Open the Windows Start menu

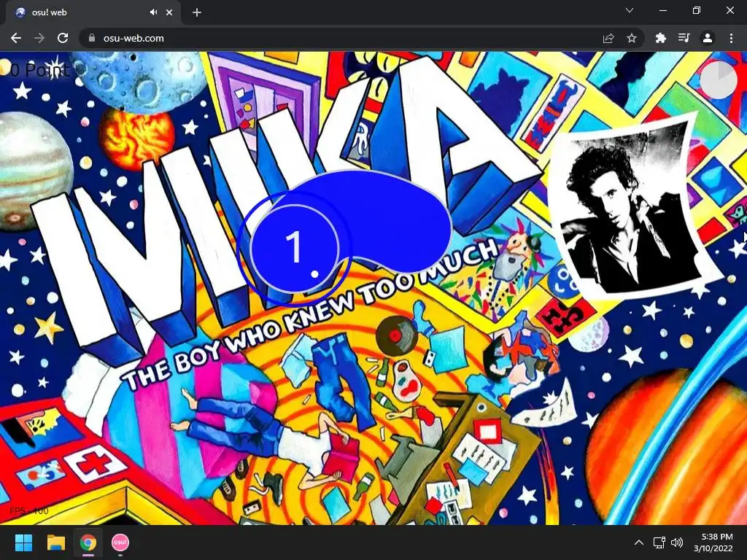[x=23, y=542]
